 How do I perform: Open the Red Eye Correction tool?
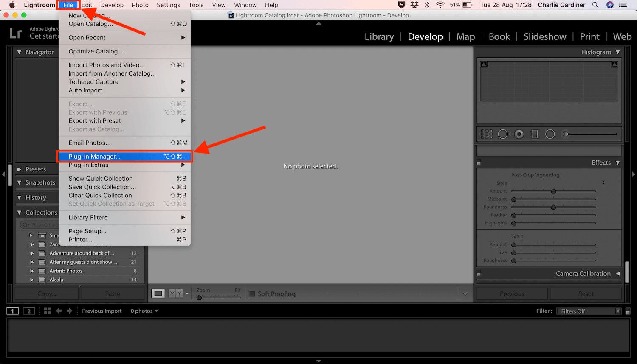[x=519, y=134]
